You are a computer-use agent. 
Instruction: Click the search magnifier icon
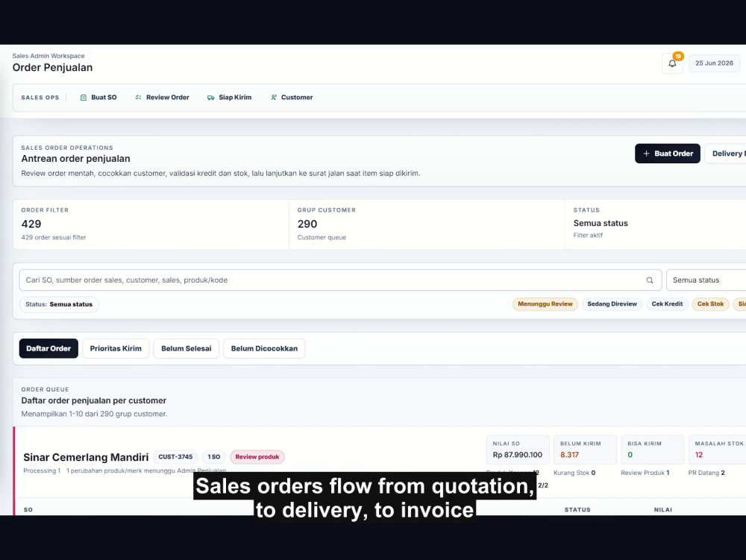click(650, 280)
